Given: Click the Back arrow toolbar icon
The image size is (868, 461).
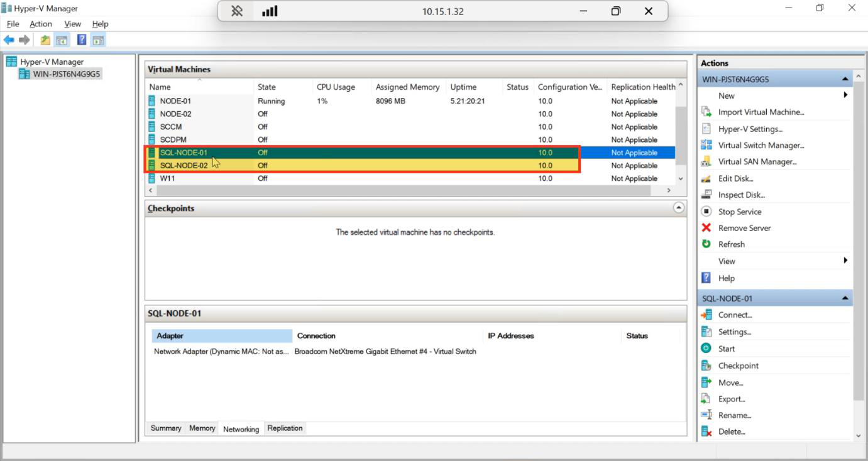Looking at the screenshot, I should (9, 40).
